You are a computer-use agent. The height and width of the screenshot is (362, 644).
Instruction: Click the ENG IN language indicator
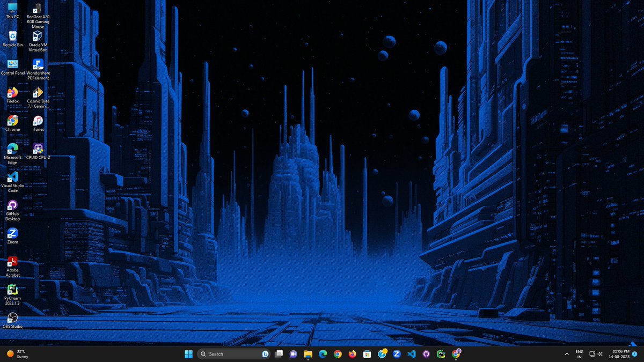pyautogui.click(x=580, y=354)
